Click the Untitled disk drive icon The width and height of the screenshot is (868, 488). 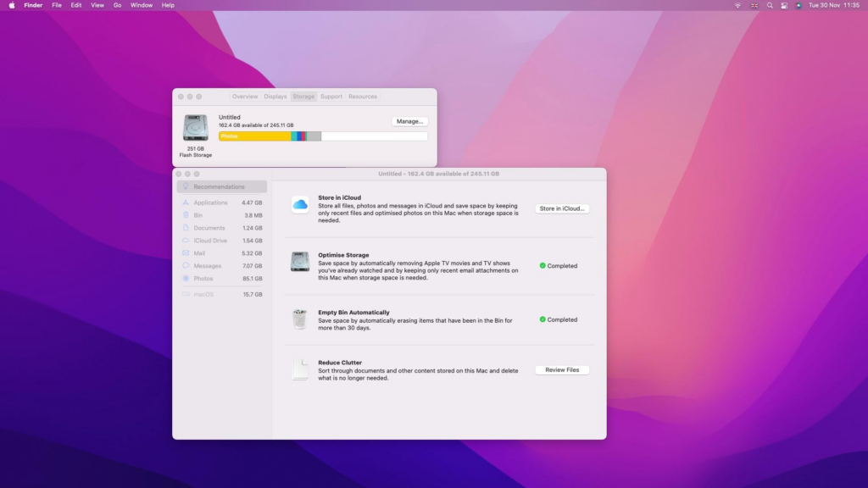[x=196, y=127]
